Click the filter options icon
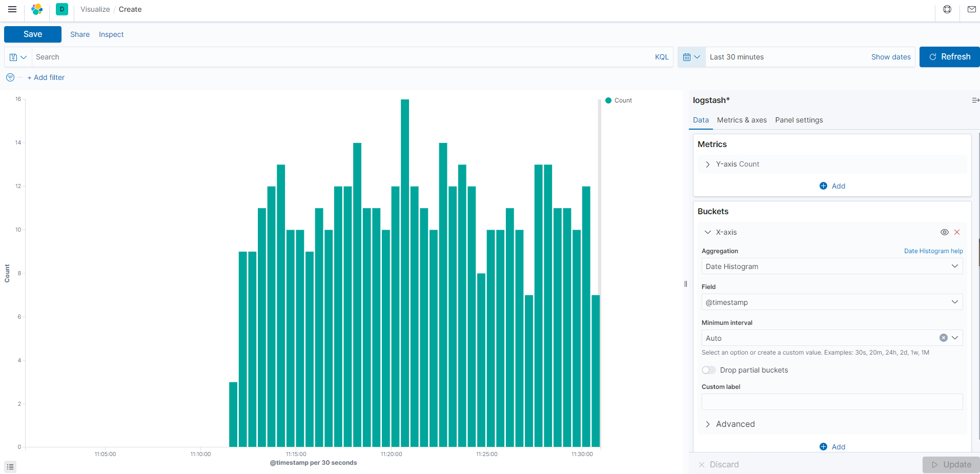 click(10, 77)
